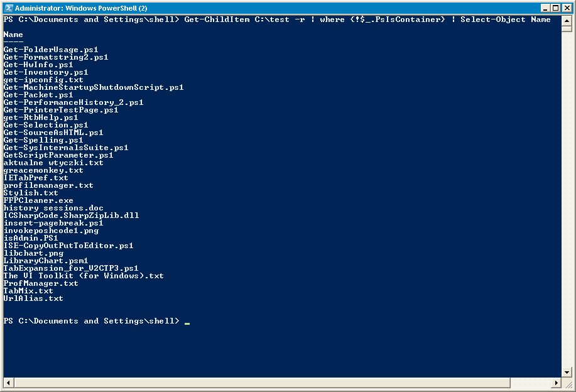The height and width of the screenshot is (392, 576).
Task: Click the Get-FolderUsage.ps1 output line
Action: coord(51,50)
